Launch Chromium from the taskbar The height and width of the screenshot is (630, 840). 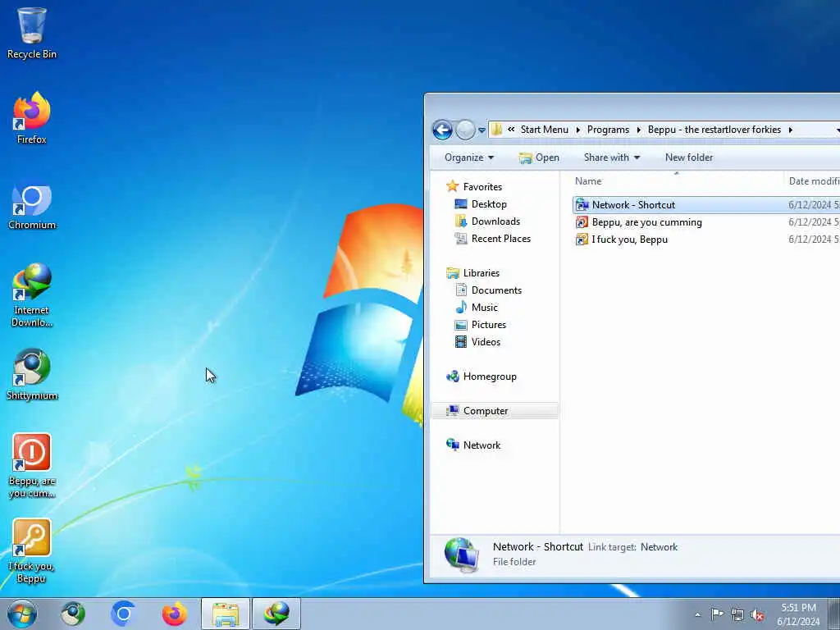click(x=123, y=614)
